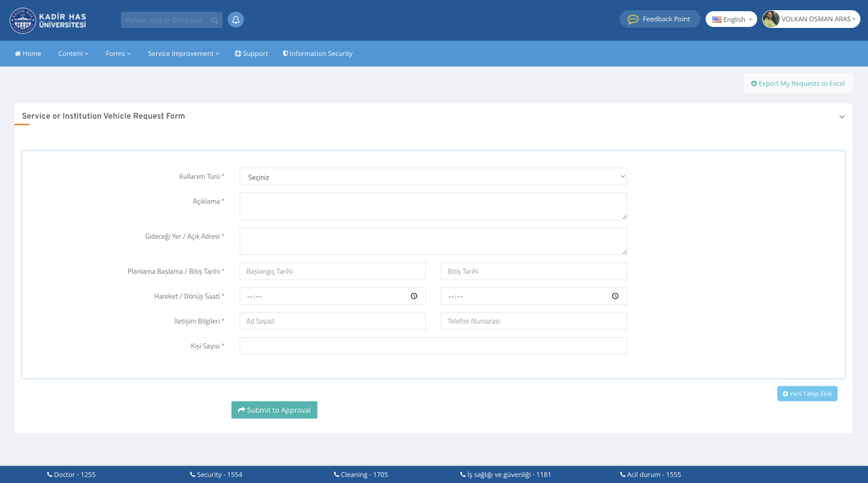The image size is (868, 483).
Task: Click the notification bell icon
Action: tap(236, 19)
